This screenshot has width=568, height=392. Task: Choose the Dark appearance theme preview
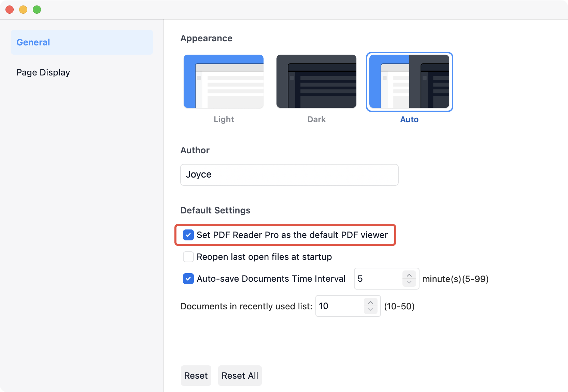(316, 81)
